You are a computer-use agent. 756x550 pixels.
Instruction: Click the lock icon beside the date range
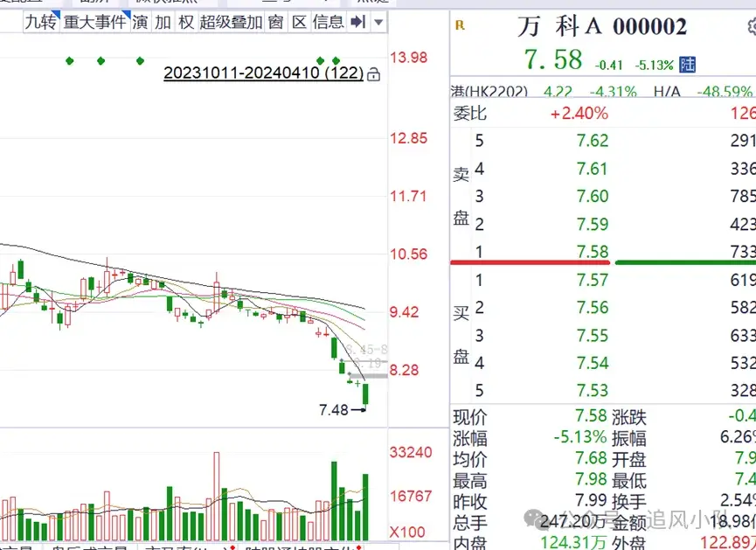pyautogui.click(x=374, y=74)
